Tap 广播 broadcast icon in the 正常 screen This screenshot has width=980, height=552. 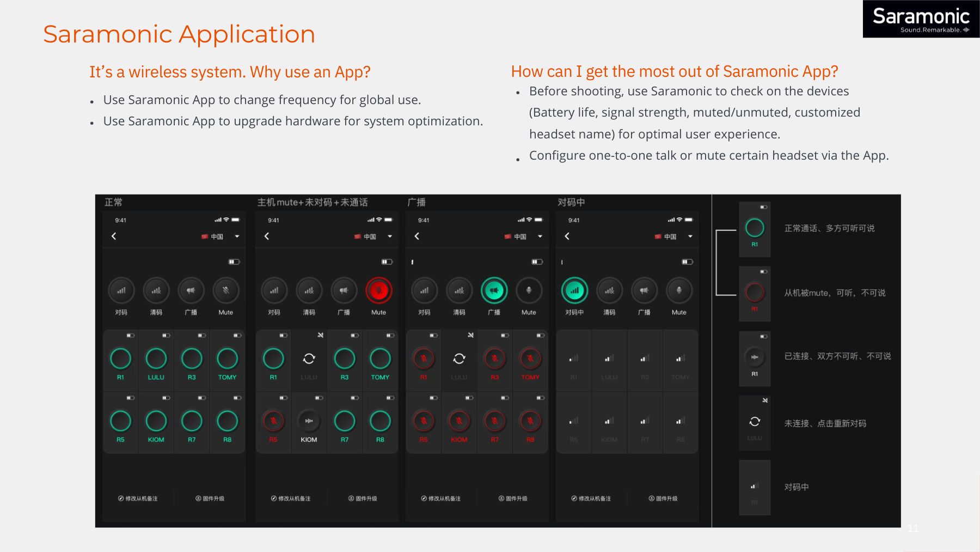tap(191, 290)
